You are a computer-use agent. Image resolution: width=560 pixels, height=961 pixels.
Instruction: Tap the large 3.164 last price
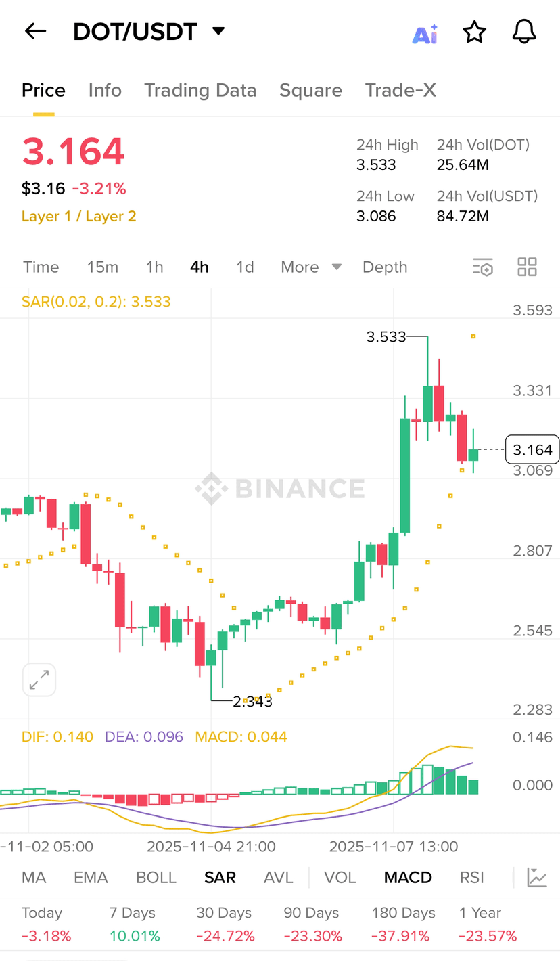73,152
